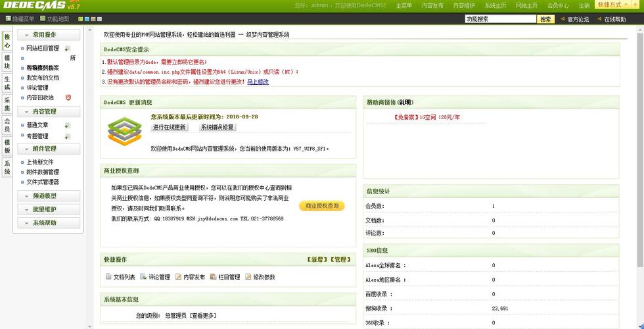The width and height of the screenshot is (644, 329).
Task: Click the 商业授权查询 yellow button
Action: coord(321,206)
